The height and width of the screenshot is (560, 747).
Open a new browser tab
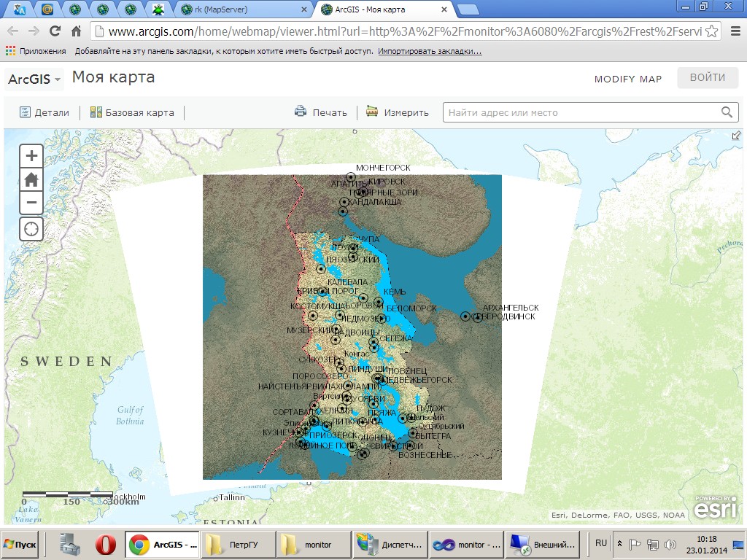coord(468,10)
